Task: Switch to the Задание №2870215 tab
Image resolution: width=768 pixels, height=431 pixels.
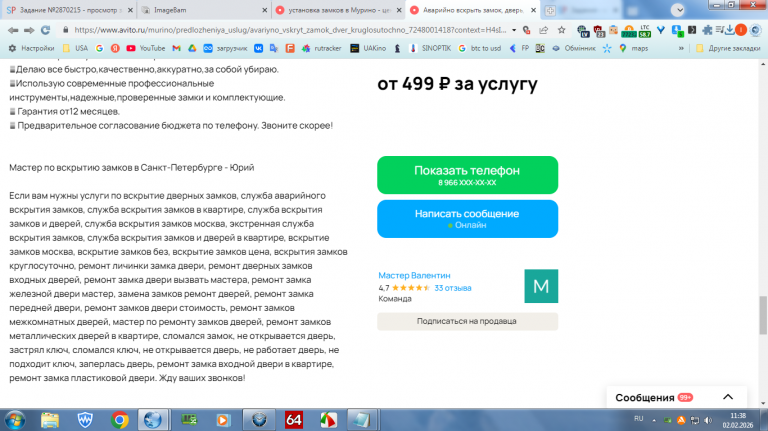Action: coord(69,10)
